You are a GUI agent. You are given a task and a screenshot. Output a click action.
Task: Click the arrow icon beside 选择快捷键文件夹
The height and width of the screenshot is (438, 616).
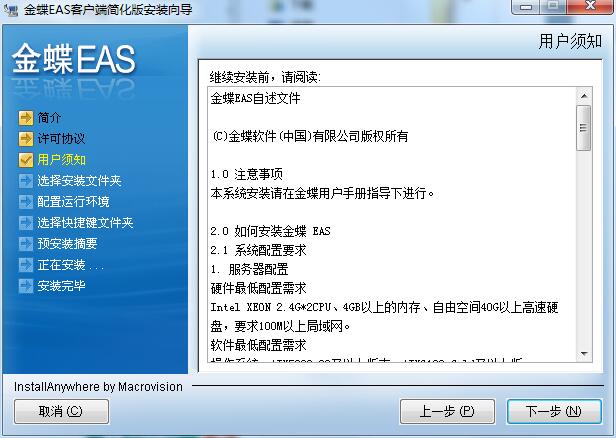coord(26,222)
